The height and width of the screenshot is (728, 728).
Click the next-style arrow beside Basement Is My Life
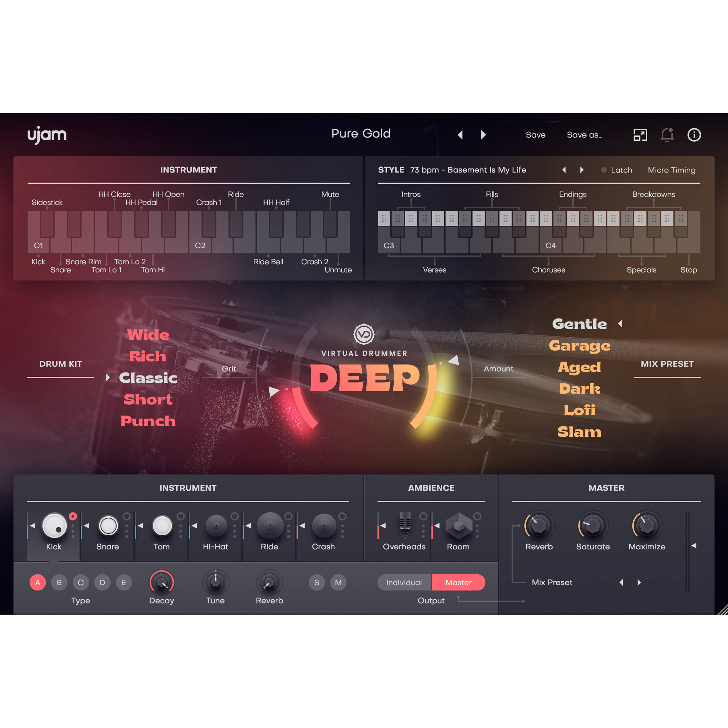point(582,170)
